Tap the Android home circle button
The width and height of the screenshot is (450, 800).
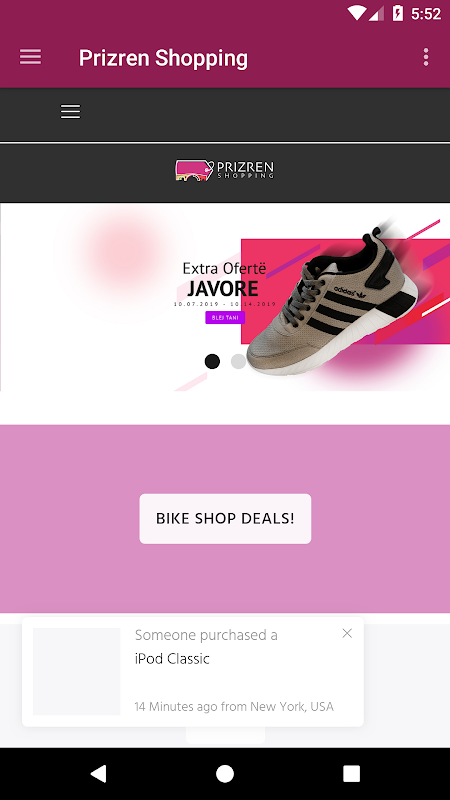pyautogui.click(x=224, y=774)
